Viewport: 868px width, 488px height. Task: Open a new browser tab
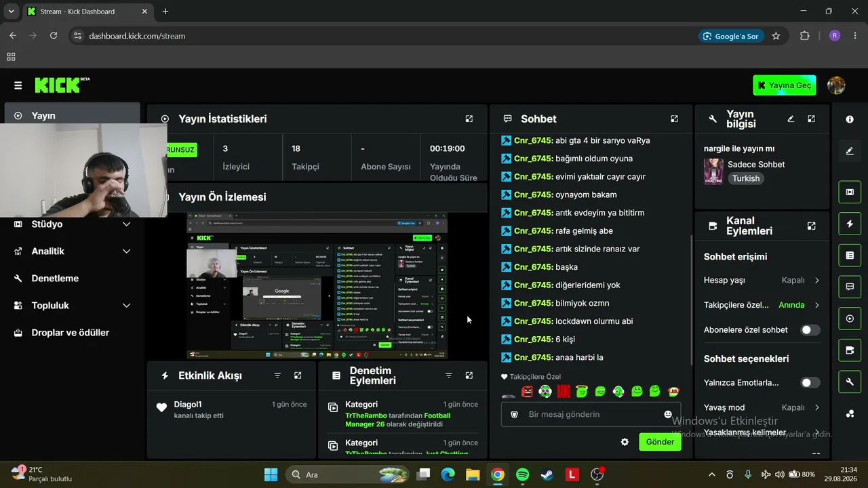click(x=165, y=12)
